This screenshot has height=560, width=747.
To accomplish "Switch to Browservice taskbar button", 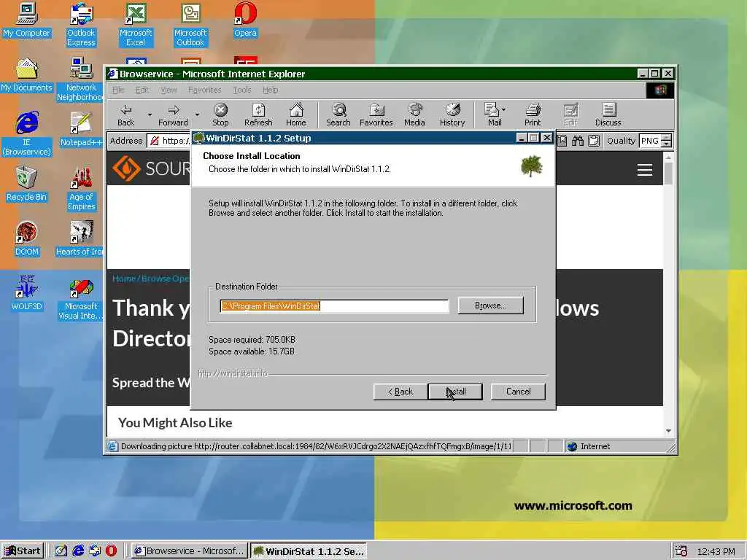I will pyautogui.click(x=190, y=551).
